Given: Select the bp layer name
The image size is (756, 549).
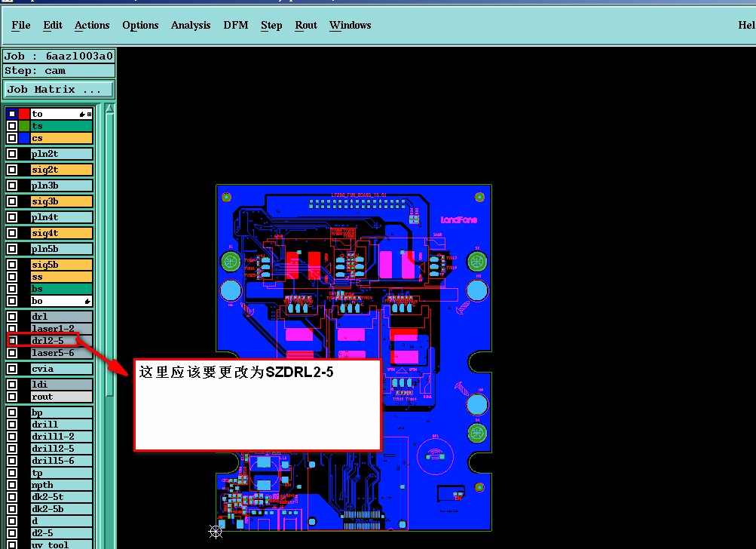Looking at the screenshot, I should pos(61,413).
